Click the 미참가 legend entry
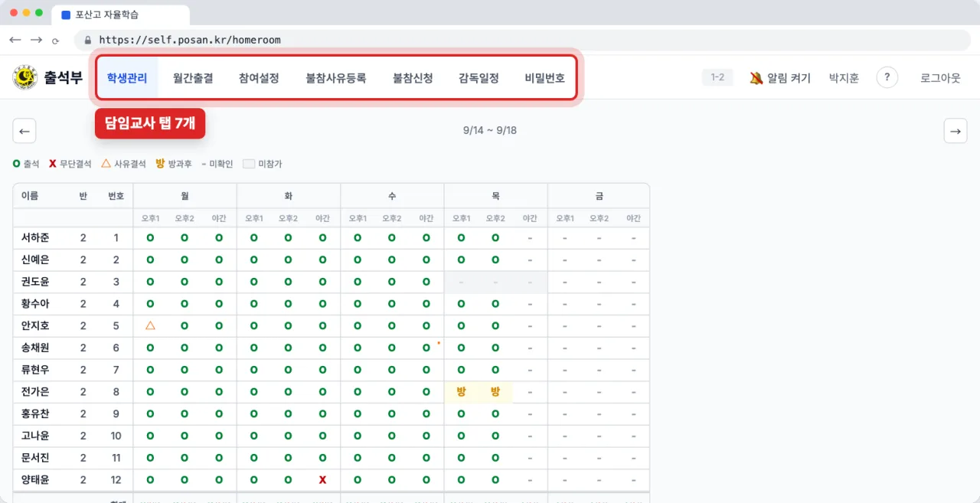The height and width of the screenshot is (503, 980). point(263,164)
